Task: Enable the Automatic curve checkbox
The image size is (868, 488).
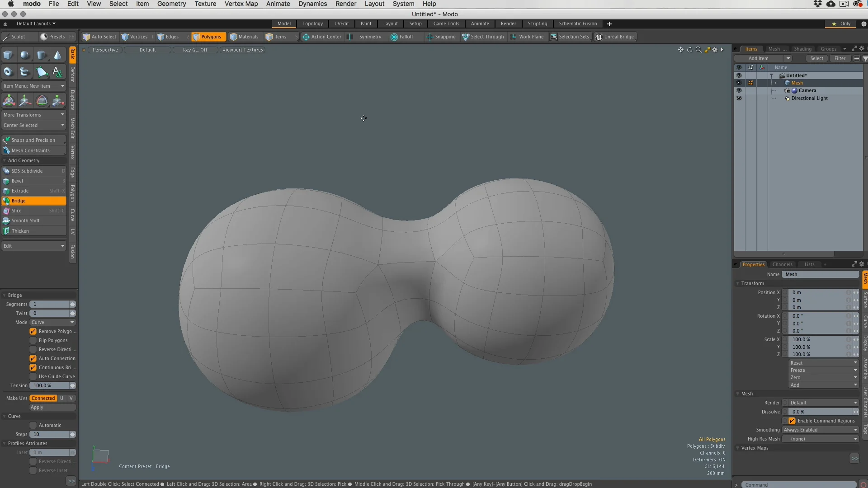Action: tap(33, 426)
